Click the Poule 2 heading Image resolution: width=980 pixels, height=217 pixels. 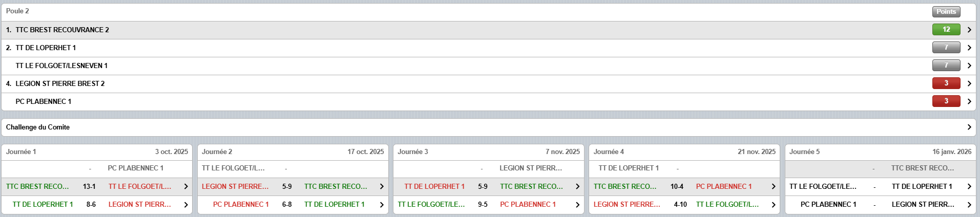click(17, 11)
